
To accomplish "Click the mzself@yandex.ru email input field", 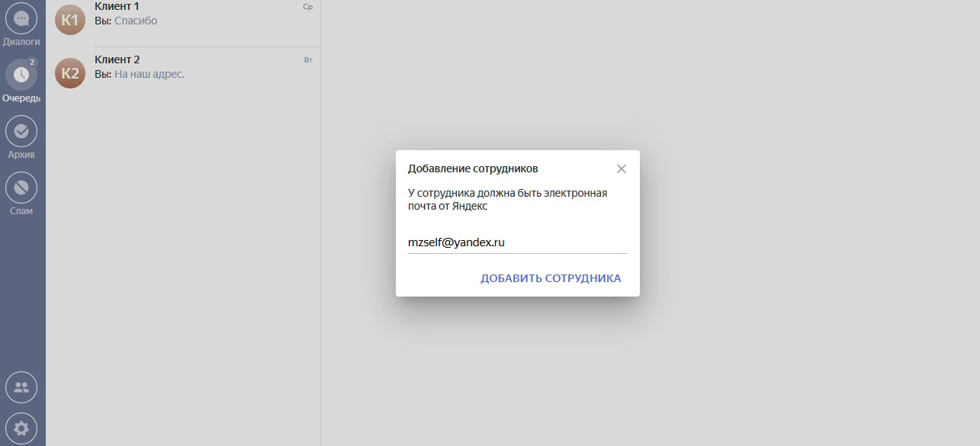I will (x=516, y=242).
